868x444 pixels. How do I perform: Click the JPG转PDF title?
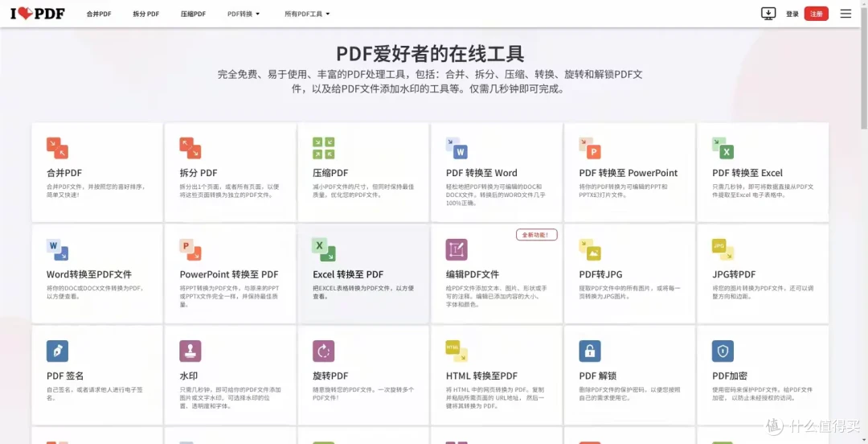734,274
